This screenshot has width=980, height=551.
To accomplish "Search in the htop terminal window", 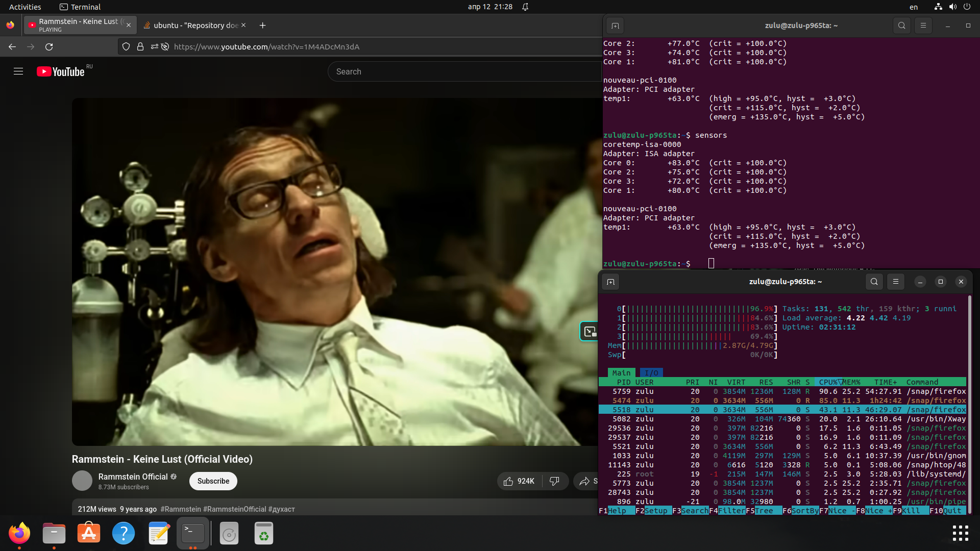I will click(874, 282).
